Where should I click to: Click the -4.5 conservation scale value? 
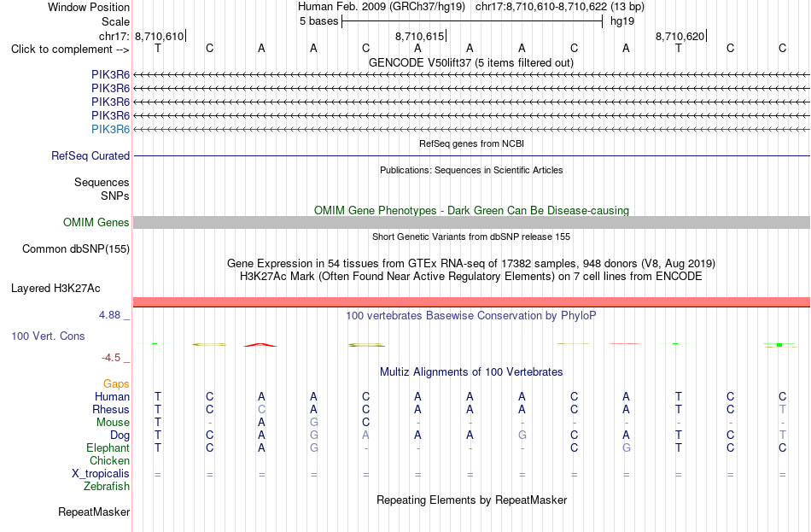111,358
